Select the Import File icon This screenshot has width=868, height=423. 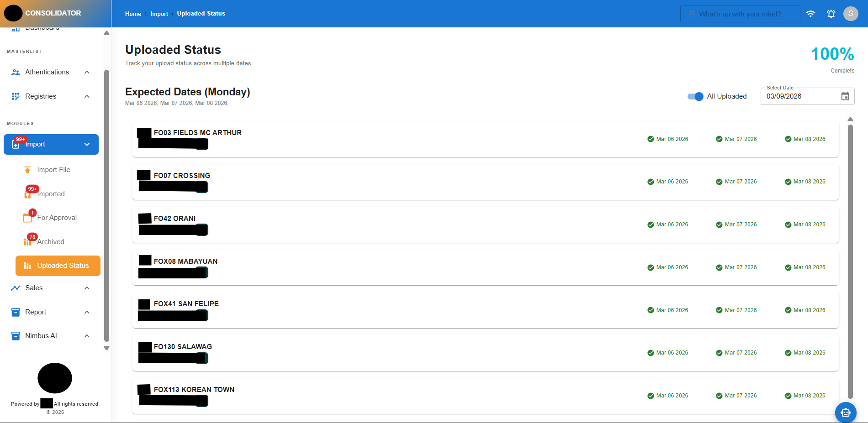click(28, 169)
